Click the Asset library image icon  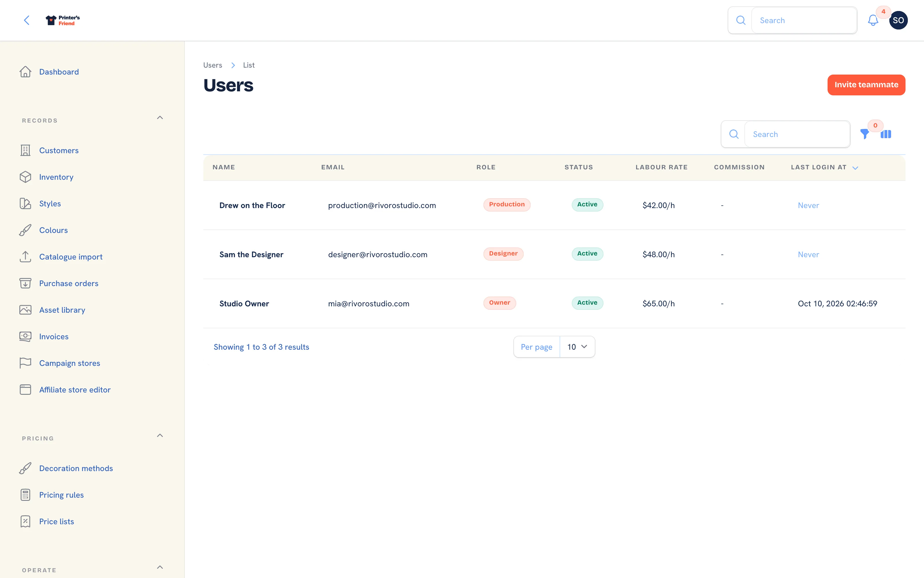(26, 310)
